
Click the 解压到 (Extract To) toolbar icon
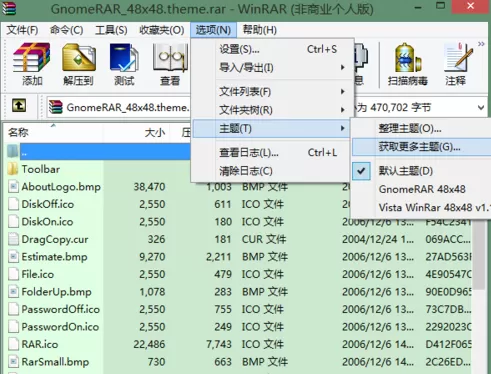tap(79, 57)
